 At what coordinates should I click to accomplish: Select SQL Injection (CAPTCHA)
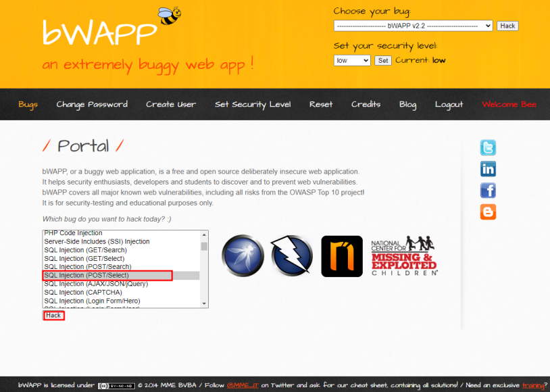coord(121,293)
